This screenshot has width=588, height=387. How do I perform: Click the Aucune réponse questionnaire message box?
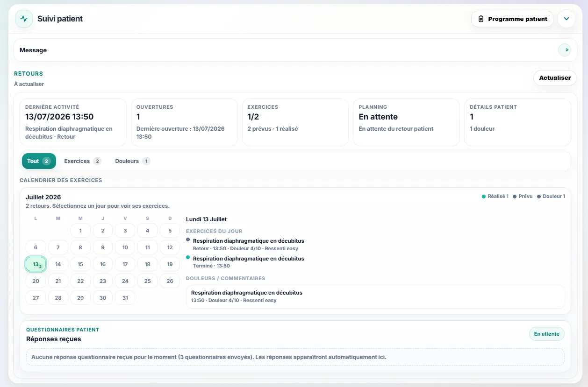[295, 357]
